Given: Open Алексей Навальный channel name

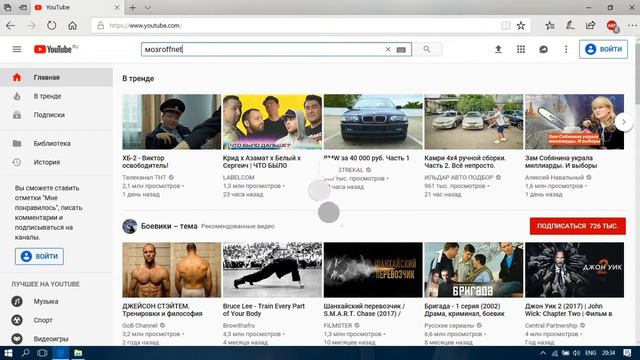Looking at the screenshot, I should (554, 178).
